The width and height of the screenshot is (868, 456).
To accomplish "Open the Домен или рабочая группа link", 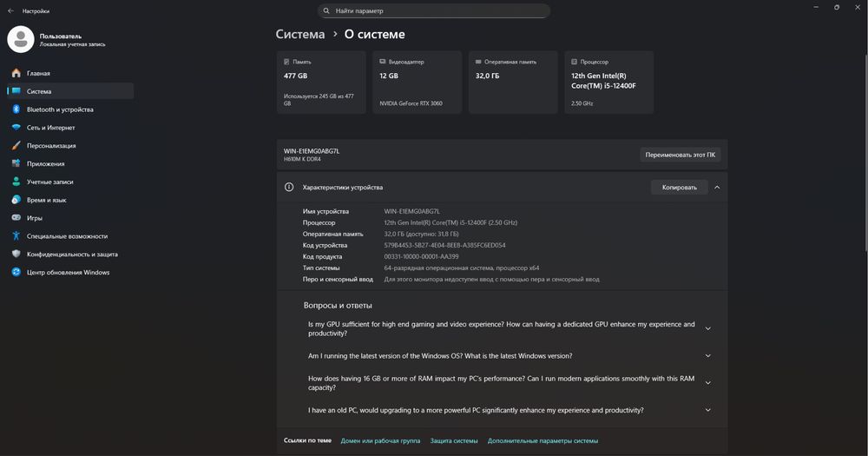I will 380,441.
